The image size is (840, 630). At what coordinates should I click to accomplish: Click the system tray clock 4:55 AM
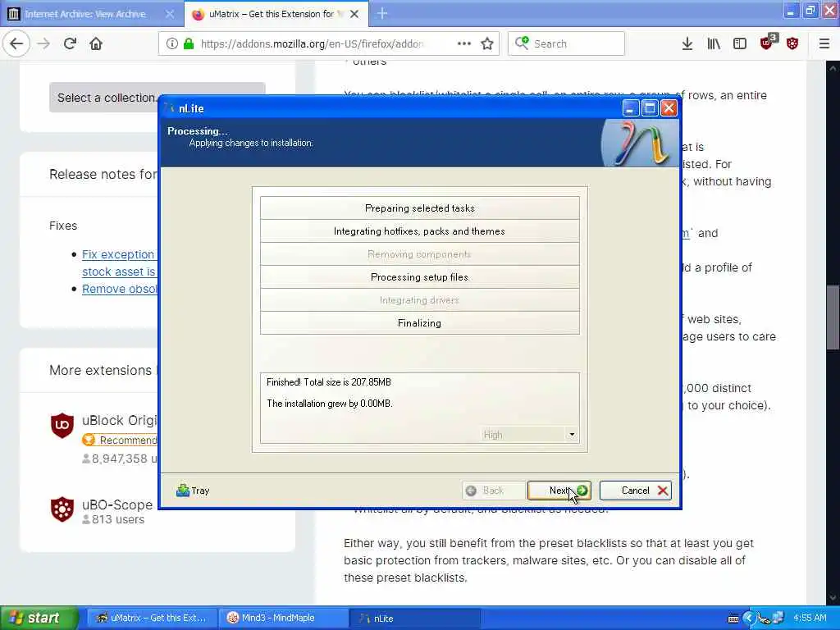tap(810, 618)
